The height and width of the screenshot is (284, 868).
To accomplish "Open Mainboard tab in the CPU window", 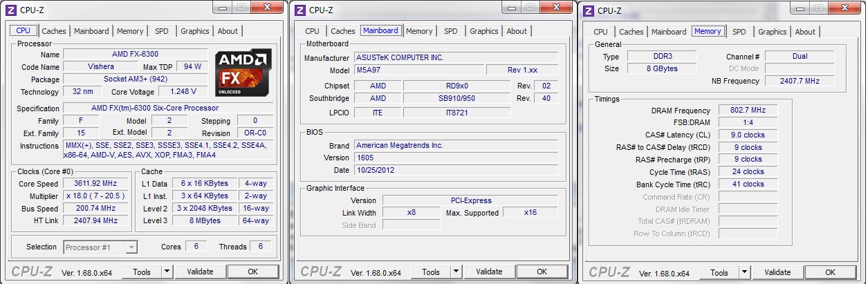I will click(x=91, y=31).
